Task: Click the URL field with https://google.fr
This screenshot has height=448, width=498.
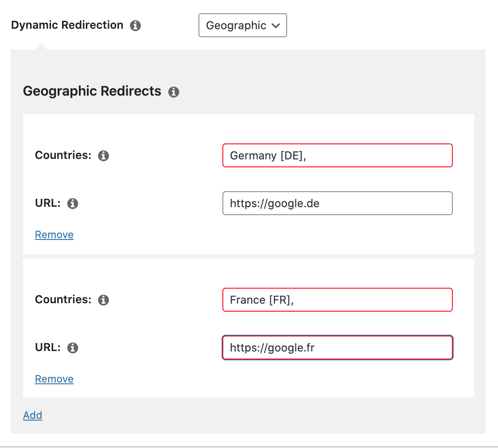Action: coord(337,348)
